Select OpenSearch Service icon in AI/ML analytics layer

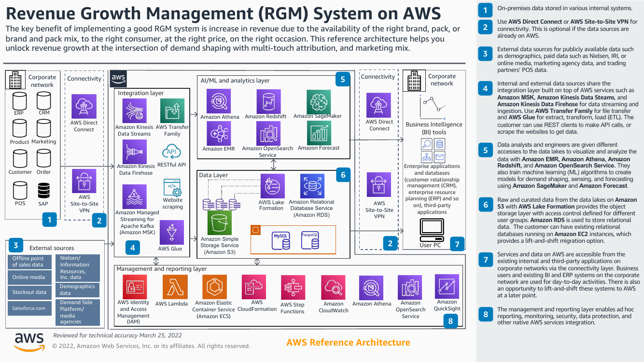268,133
